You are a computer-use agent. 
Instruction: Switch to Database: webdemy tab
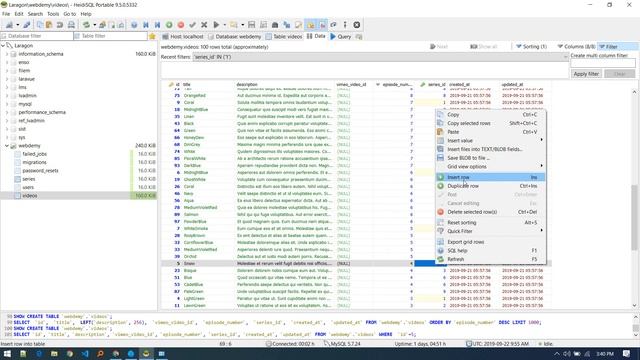234,37
